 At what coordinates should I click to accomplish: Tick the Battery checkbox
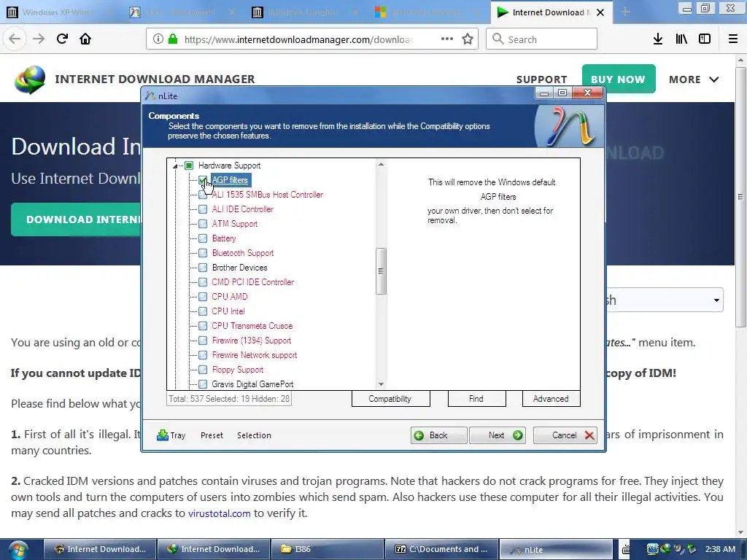[203, 238]
